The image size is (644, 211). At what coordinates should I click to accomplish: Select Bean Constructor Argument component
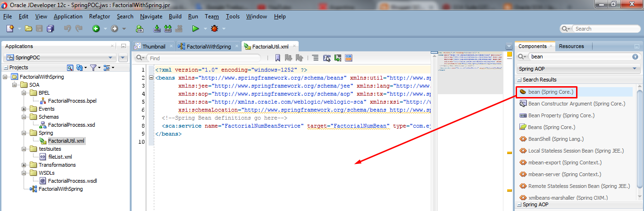577,104
